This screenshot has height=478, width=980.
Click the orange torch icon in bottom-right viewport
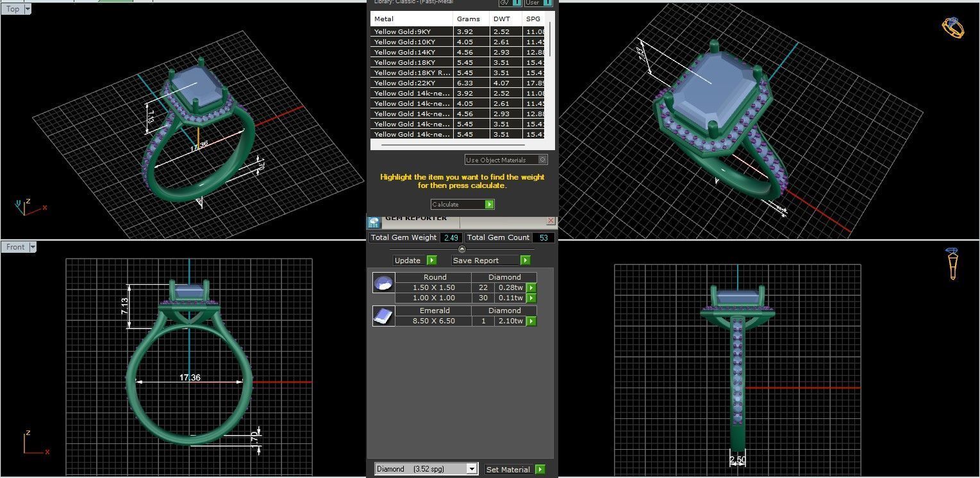pos(952,263)
